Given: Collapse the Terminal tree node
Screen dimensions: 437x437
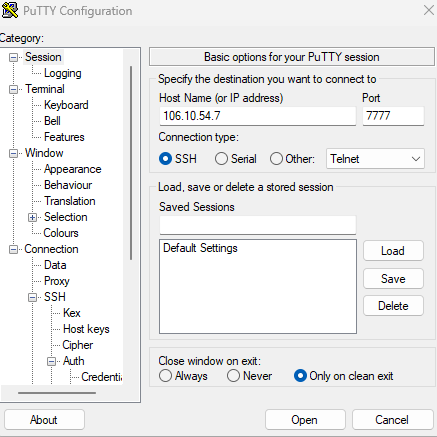Looking at the screenshot, I should tap(13, 89).
